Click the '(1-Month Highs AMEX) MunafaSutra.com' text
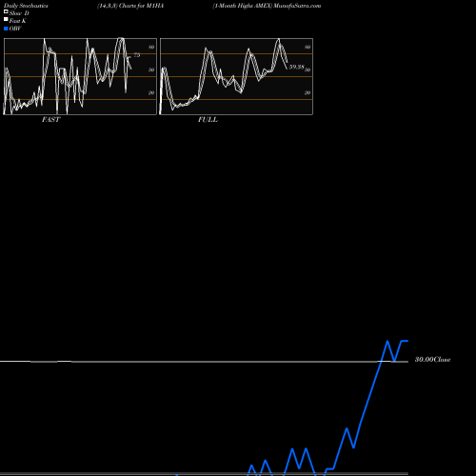The image size is (476, 476). pos(267,6)
